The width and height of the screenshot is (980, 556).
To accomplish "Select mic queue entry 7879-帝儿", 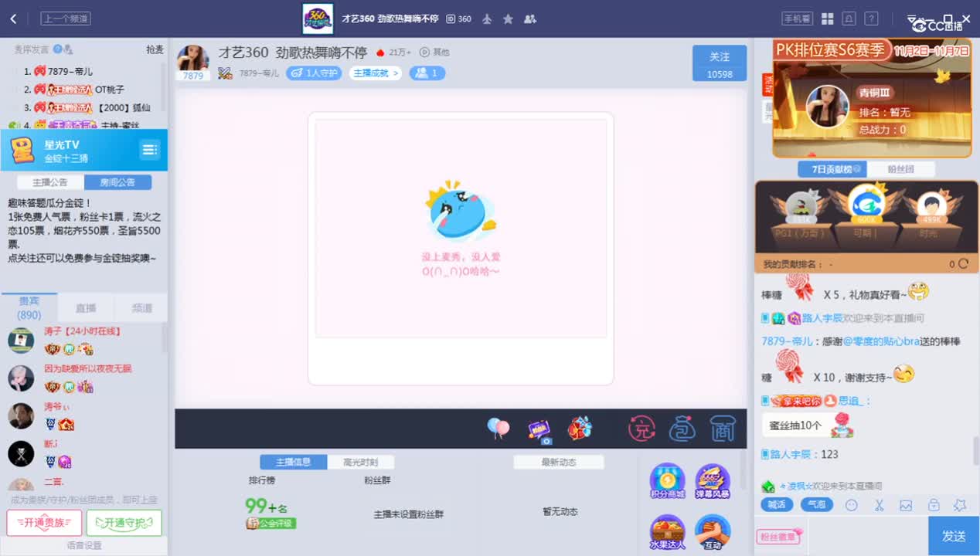I will pos(70,71).
